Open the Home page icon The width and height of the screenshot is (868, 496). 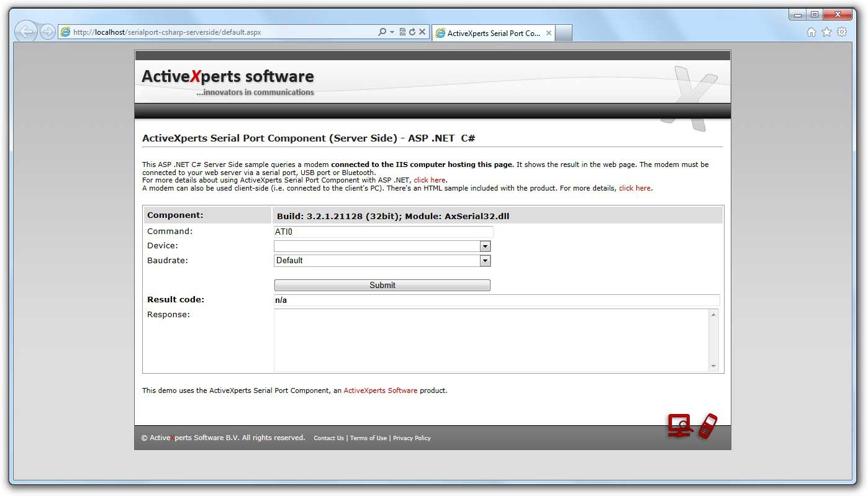(x=811, y=32)
